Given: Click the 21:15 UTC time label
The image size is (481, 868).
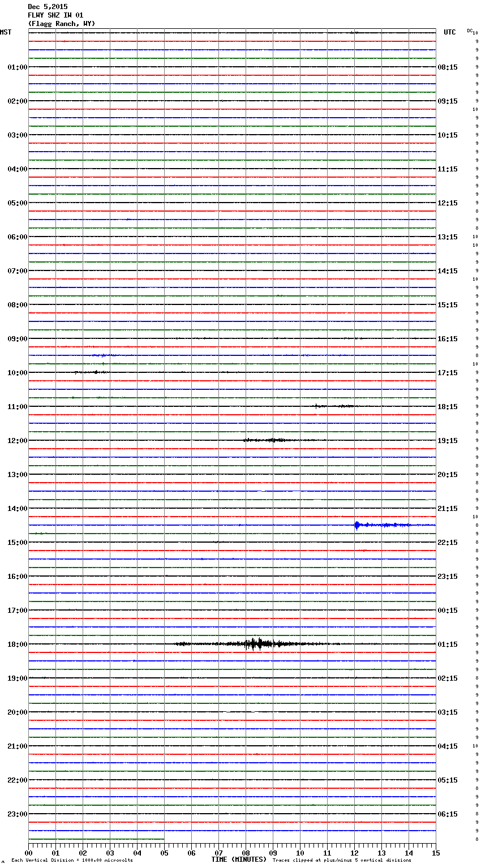Looking at the screenshot, I should click(x=448, y=509).
